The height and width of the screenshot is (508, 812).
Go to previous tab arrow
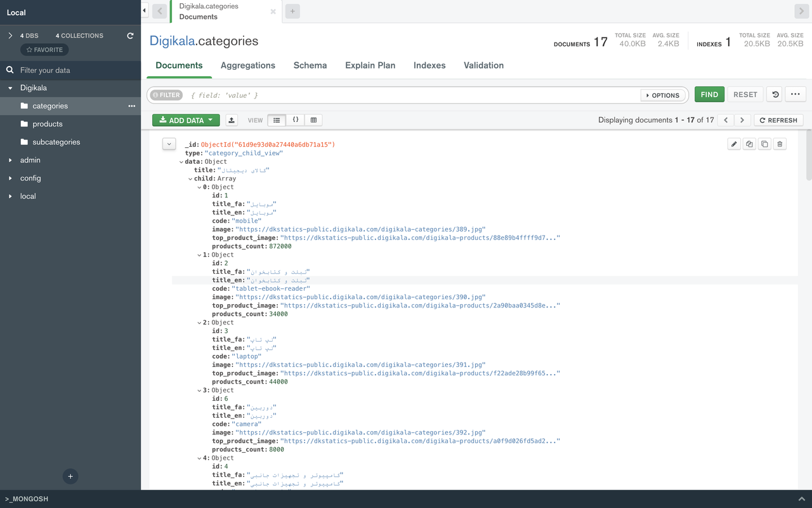(160, 11)
